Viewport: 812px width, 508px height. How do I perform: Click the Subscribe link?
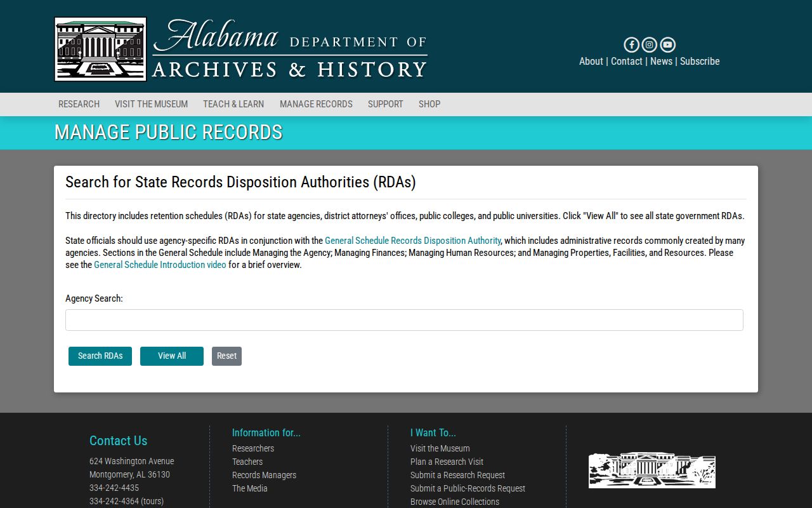pyautogui.click(x=700, y=62)
